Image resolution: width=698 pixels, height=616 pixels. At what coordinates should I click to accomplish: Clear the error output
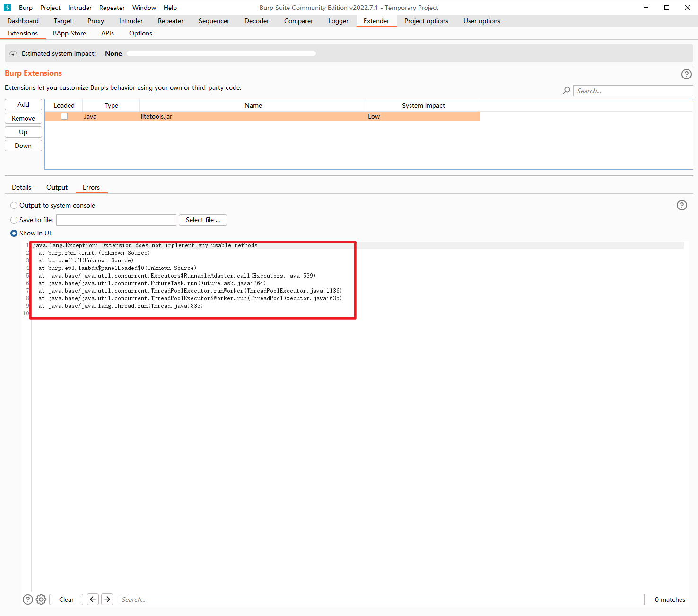(x=66, y=599)
